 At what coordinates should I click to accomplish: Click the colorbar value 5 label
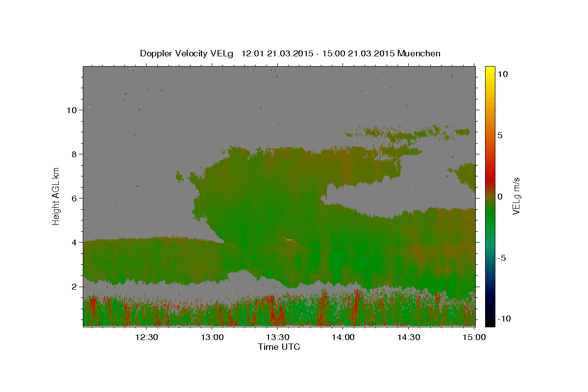[x=500, y=135]
